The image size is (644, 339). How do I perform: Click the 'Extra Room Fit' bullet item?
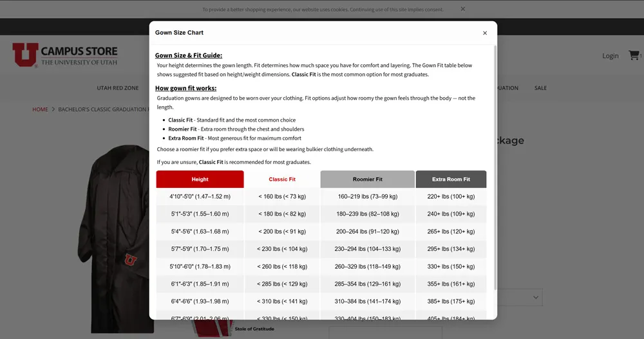coord(234,138)
